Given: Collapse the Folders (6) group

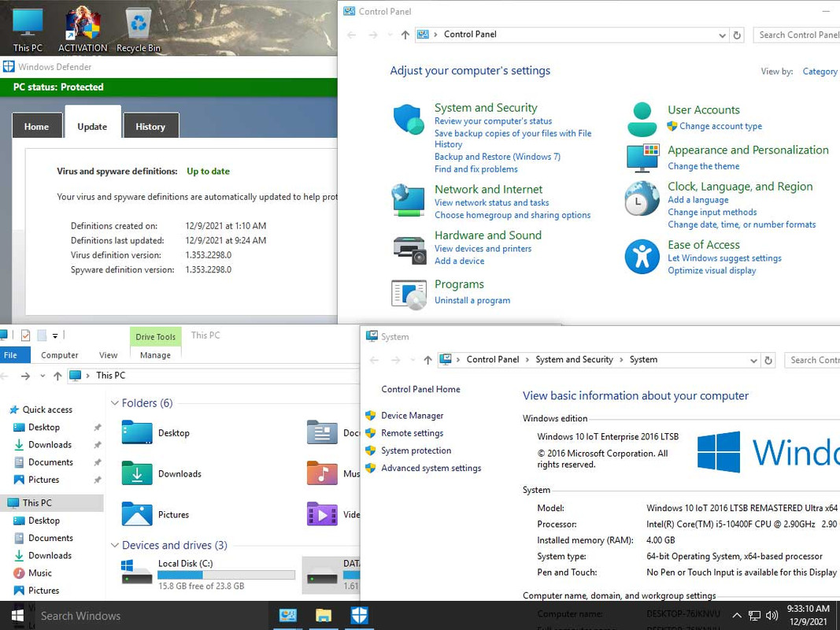Looking at the screenshot, I should [115, 403].
